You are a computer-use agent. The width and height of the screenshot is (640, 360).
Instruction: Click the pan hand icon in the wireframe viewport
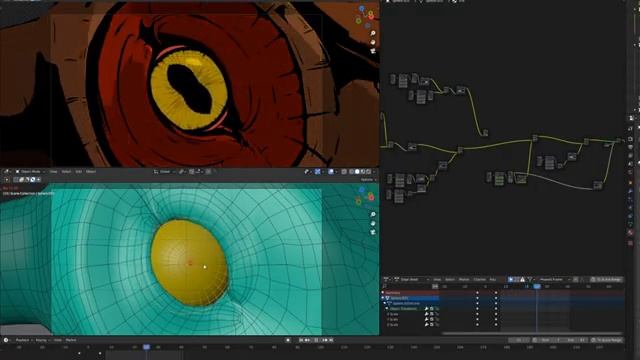(373, 223)
